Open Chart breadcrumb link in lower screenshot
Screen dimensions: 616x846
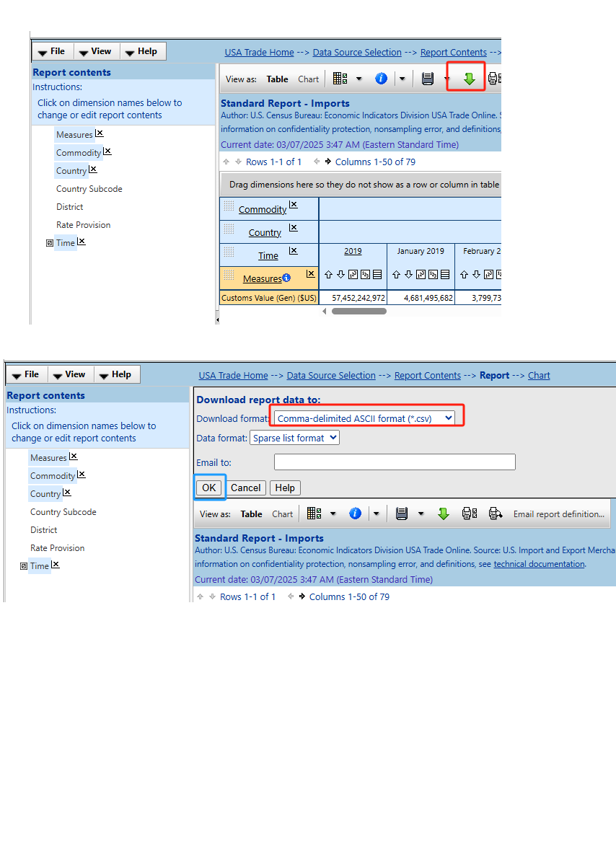(539, 376)
